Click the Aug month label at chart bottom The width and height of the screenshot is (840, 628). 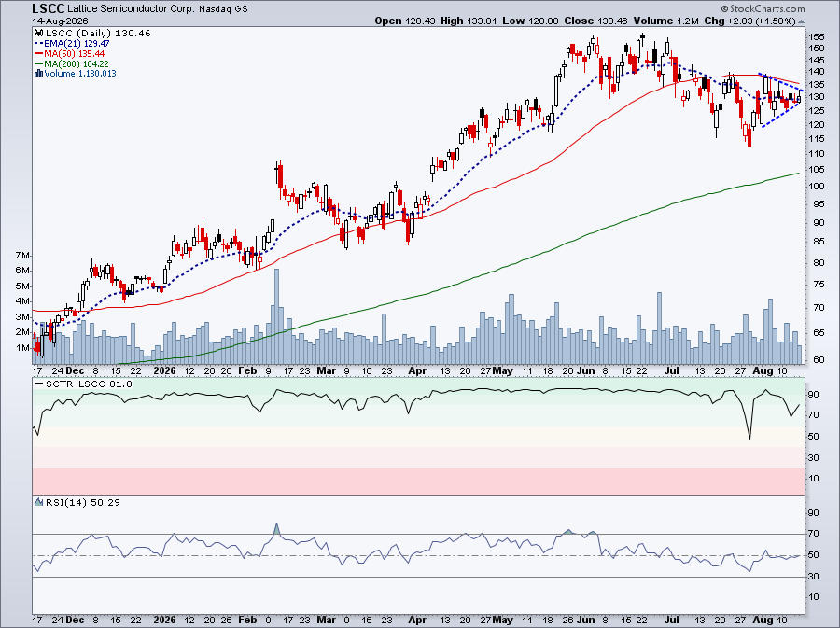click(x=763, y=620)
